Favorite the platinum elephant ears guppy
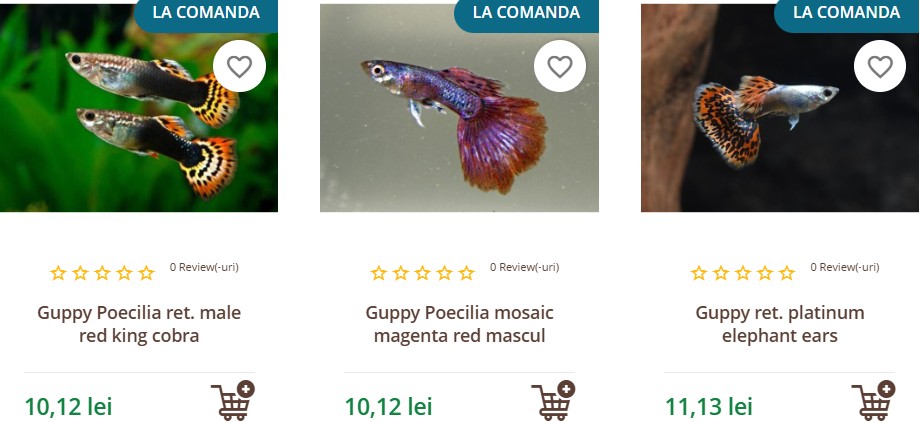Viewport: 920px width, 422px height. 879,67
